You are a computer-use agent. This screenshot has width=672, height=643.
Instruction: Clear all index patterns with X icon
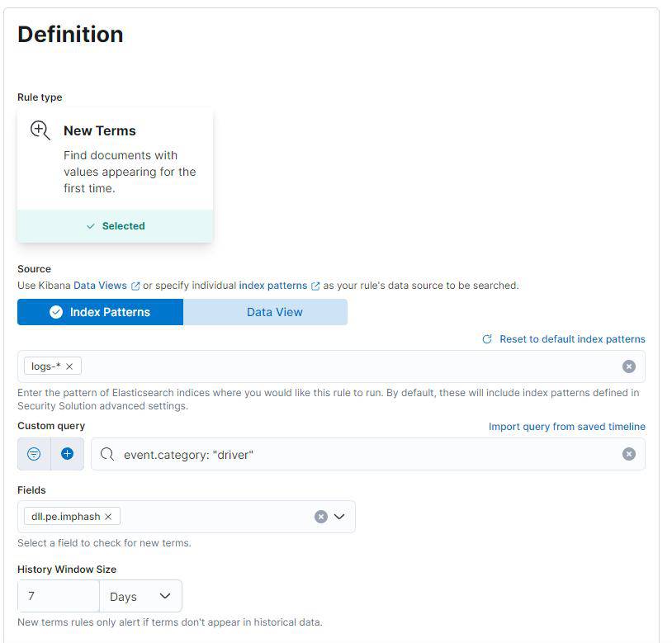(x=629, y=366)
